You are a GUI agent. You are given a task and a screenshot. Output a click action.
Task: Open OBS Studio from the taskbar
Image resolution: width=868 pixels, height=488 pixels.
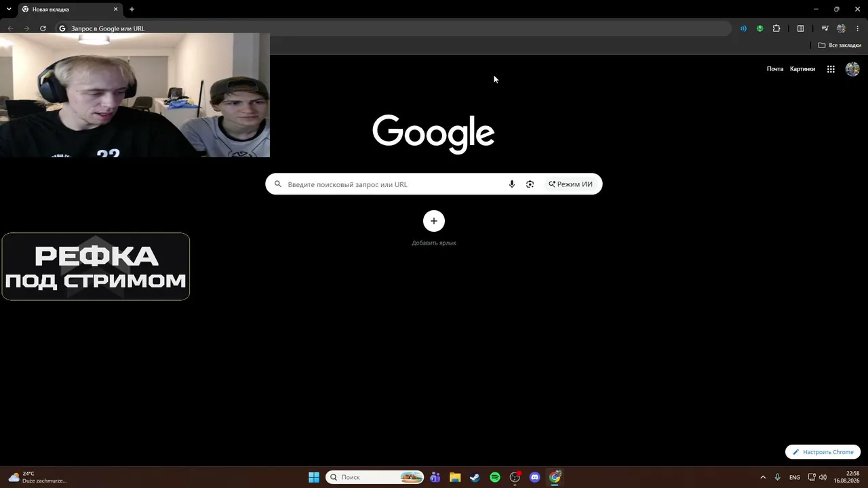515,477
